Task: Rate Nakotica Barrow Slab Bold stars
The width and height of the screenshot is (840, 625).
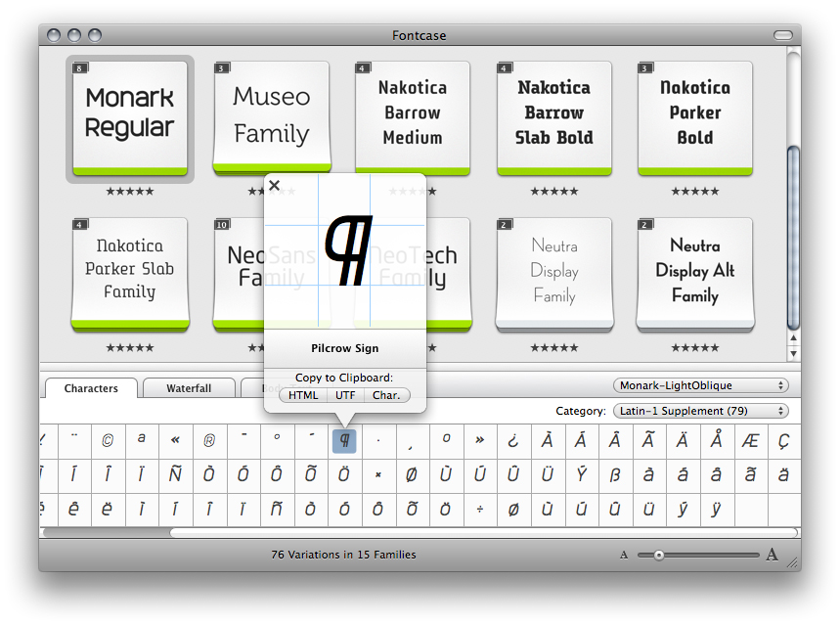Action: tap(553, 192)
